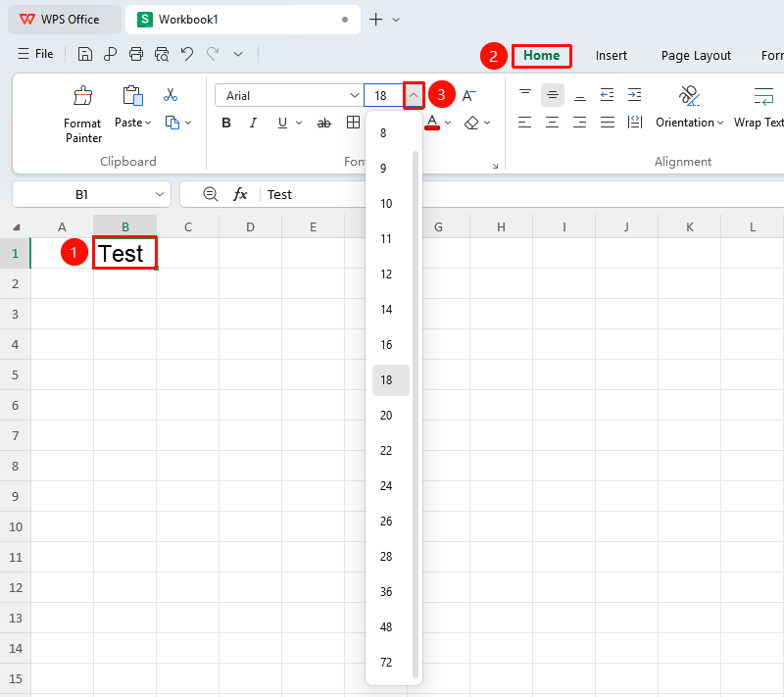Click the Align Left icon
The image size is (784, 697).
[x=525, y=122]
